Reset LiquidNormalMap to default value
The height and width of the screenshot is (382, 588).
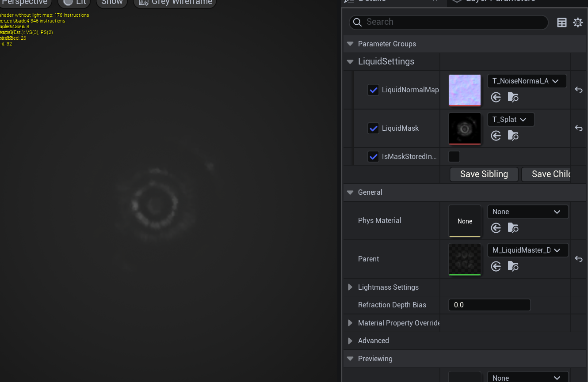click(579, 90)
